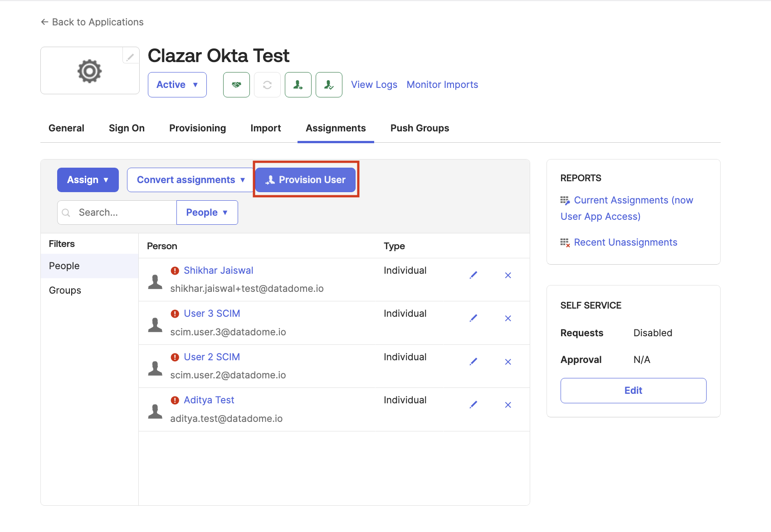Open User 3 SCIM user profile
The image size is (771, 532).
pos(212,314)
